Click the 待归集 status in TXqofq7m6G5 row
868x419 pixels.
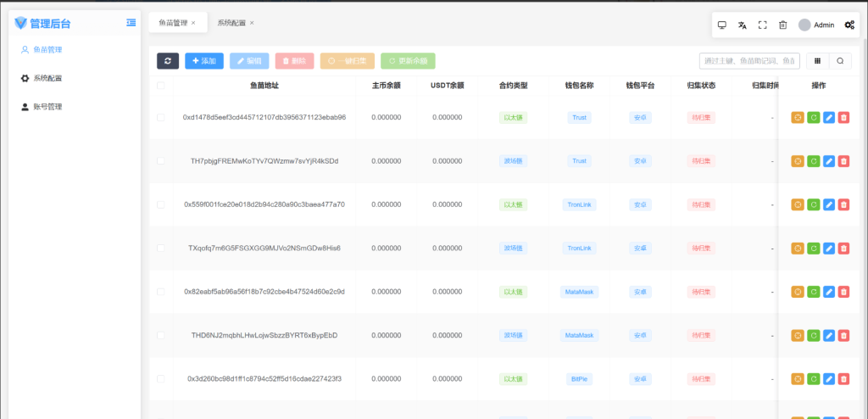tap(701, 249)
